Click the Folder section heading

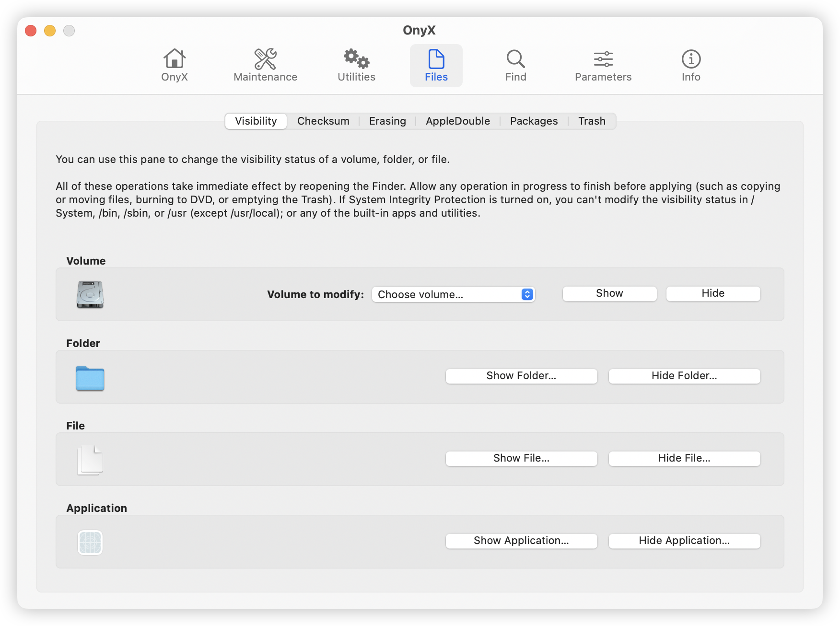(83, 344)
